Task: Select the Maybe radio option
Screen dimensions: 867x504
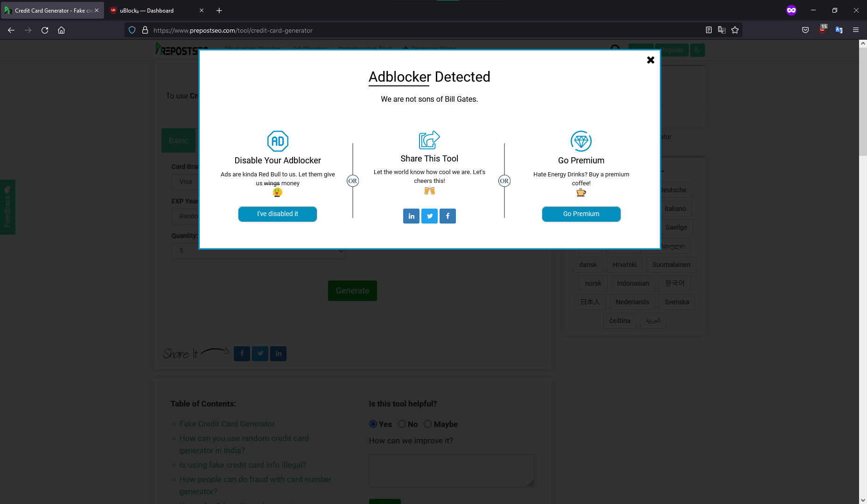Action: coord(427,424)
